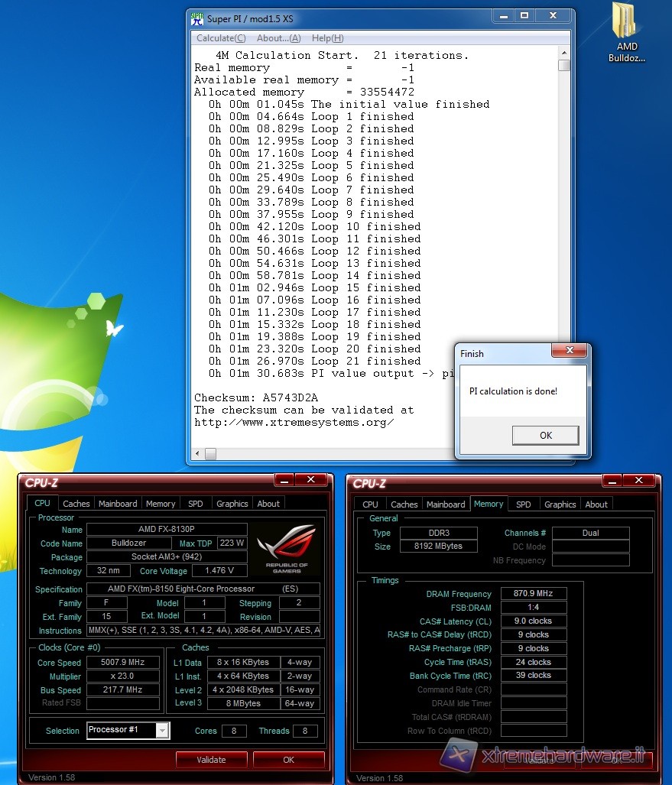Close the CPU-Z window showing memory timings

pyautogui.click(x=639, y=480)
